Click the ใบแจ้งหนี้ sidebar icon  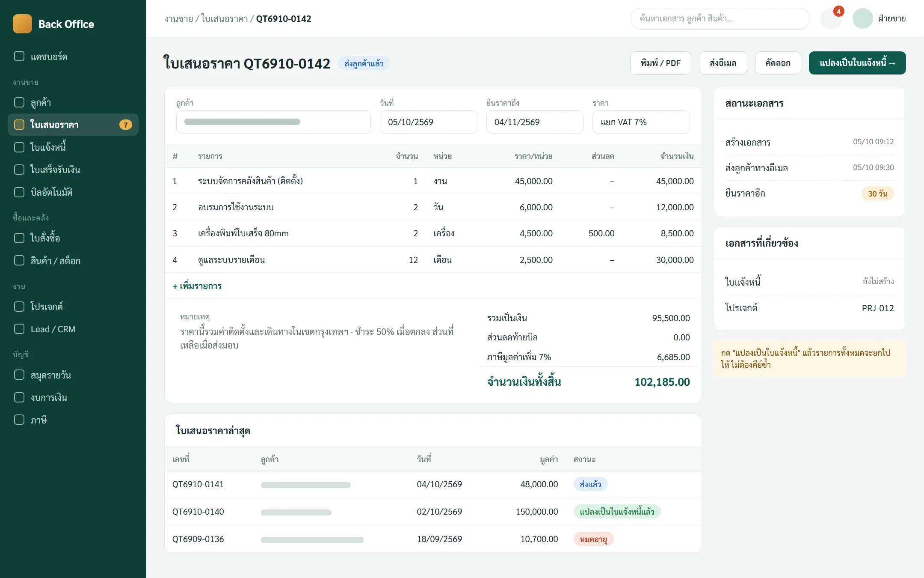(19, 147)
